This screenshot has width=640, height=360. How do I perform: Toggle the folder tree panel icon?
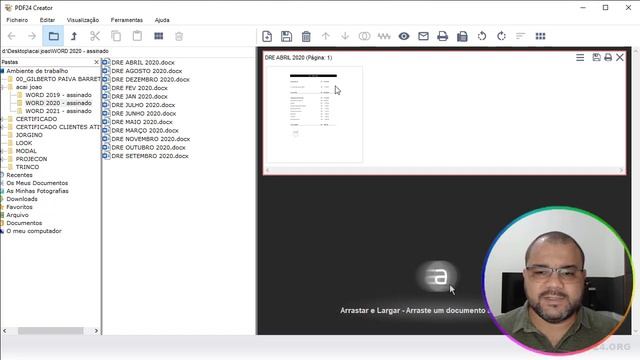click(x=53, y=36)
